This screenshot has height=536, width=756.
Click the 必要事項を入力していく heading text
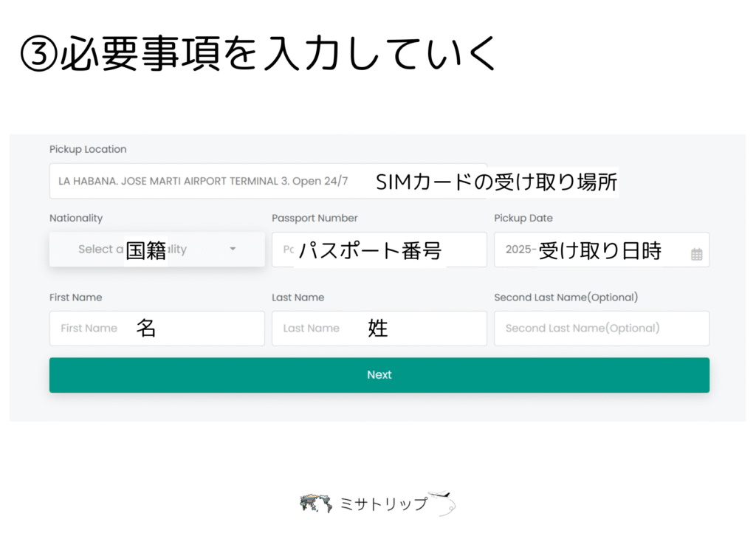[278, 54]
